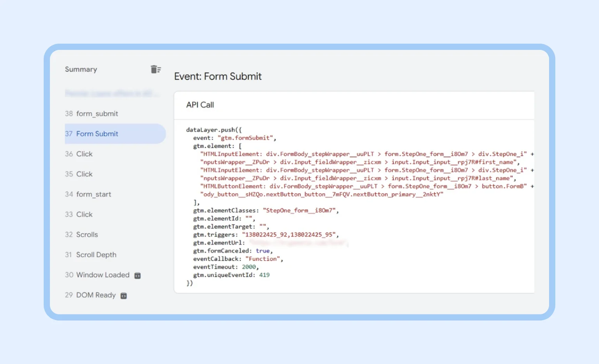The image size is (599, 364).
Task: Select the highlighted event 37 Form Submit
Action: [x=97, y=134]
